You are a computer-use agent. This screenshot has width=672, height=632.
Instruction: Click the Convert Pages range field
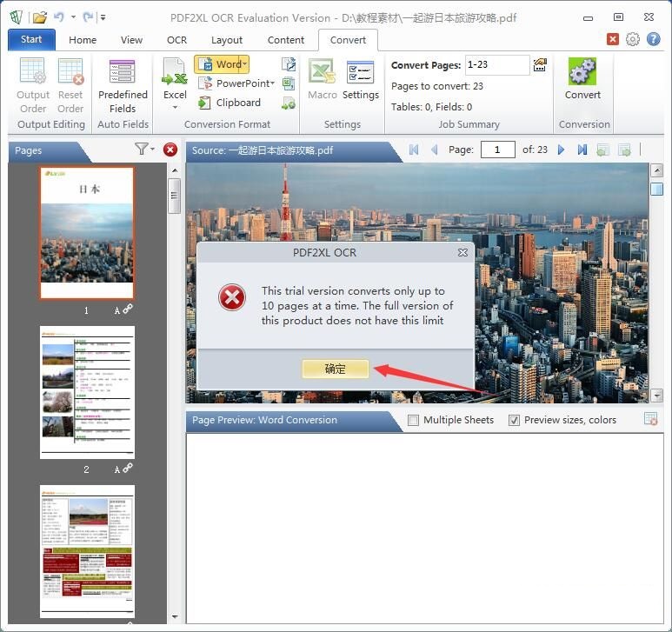pos(497,65)
